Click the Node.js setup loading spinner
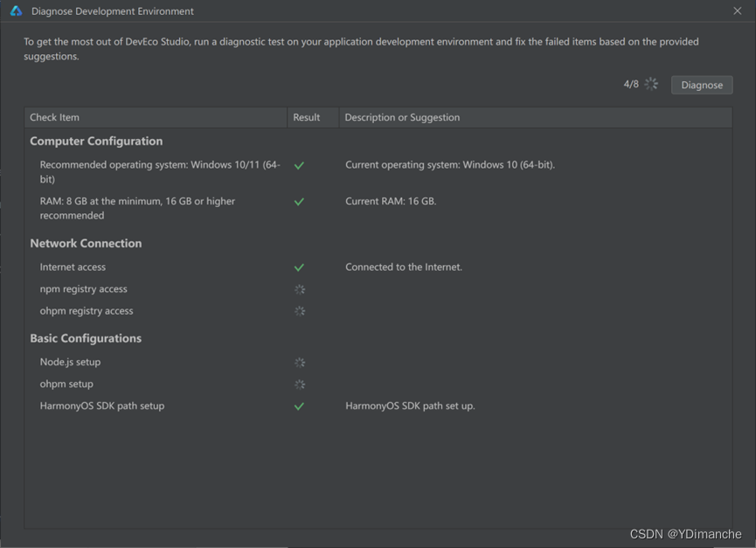 [300, 362]
